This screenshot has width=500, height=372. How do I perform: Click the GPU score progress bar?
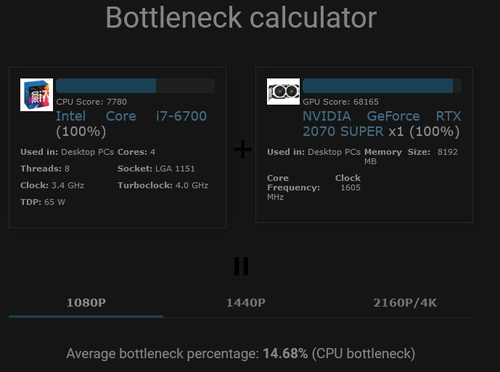point(382,86)
